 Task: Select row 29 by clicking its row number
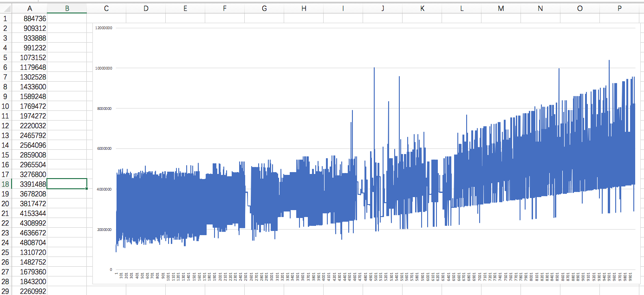point(5,291)
